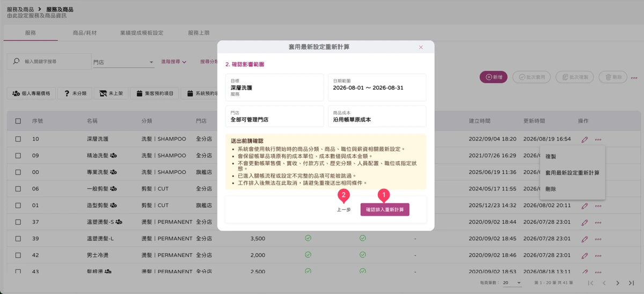644x294 pixels.
Task: Go to the first page of results
Action: (590, 283)
